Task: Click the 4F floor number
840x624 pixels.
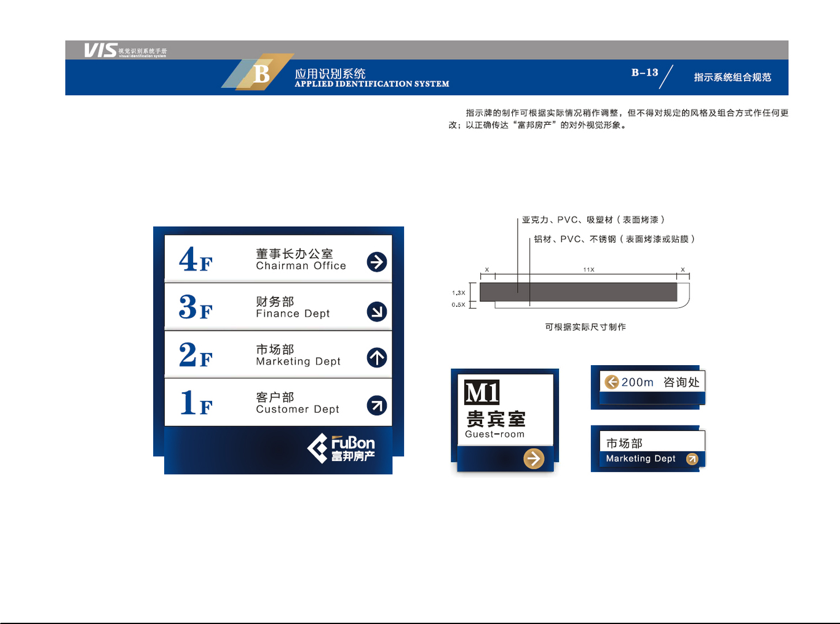Action: pyautogui.click(x=196, y=259)
